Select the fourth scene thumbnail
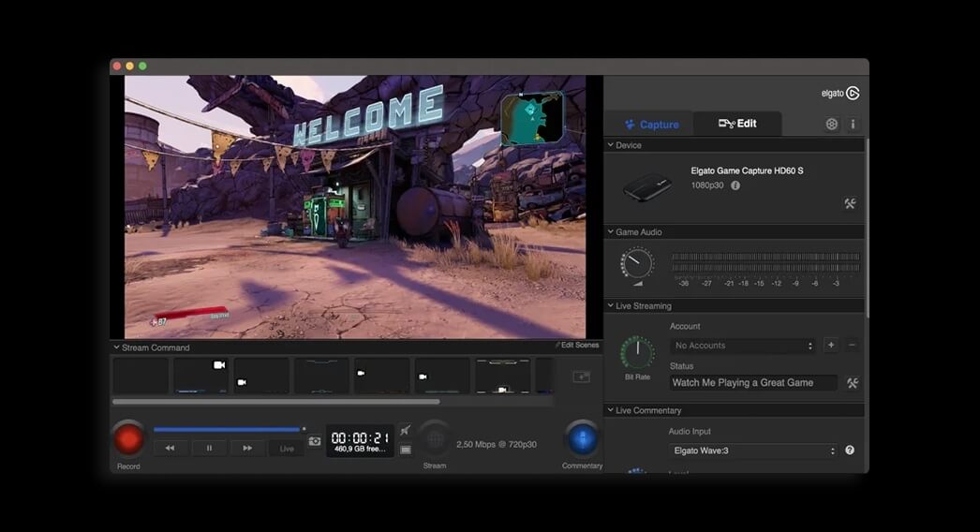Image resolution: width=980 pixels, height=532 pixels. pos(321,376)
